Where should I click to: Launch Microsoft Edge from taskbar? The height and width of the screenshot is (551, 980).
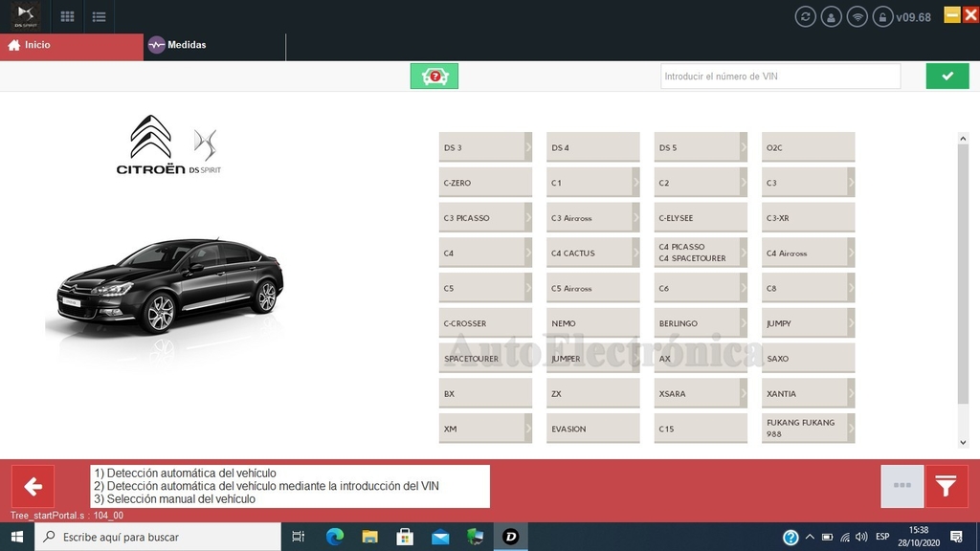(x=335, y=537)
